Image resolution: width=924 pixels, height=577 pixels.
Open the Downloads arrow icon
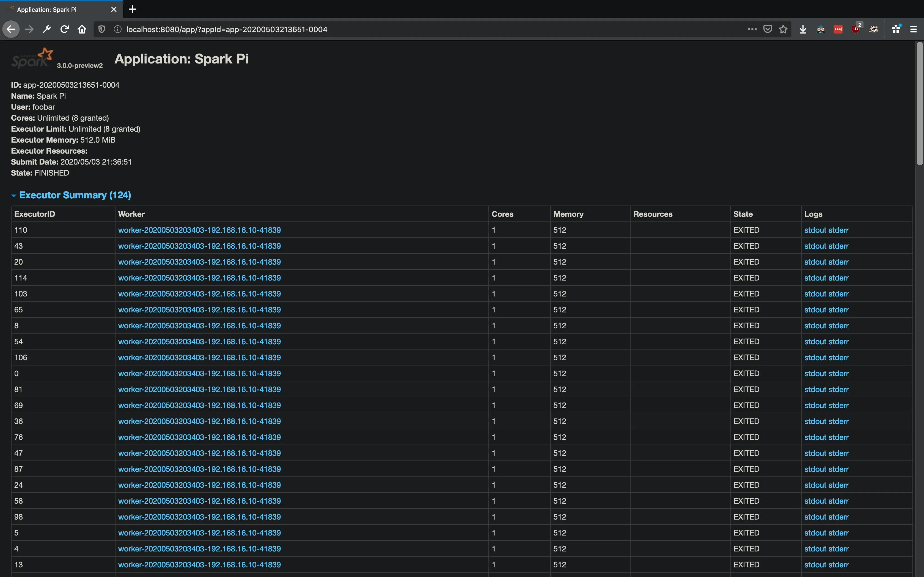tap(802, 29)
